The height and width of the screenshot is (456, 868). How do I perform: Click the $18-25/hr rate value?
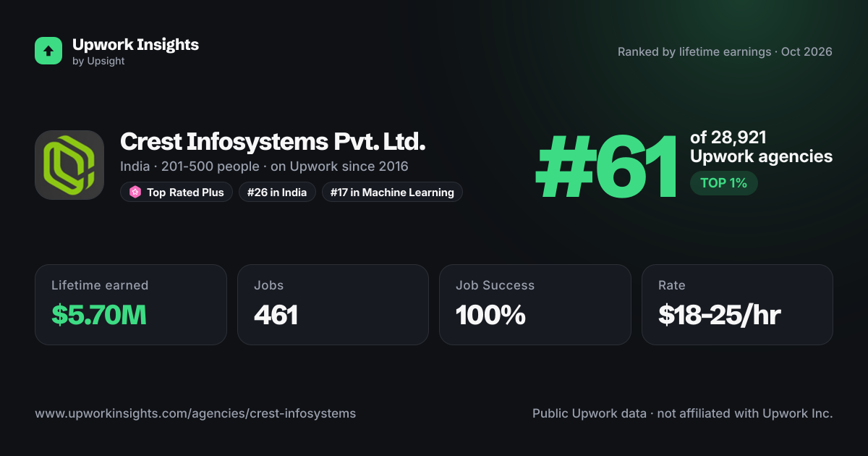pos(719,315)
